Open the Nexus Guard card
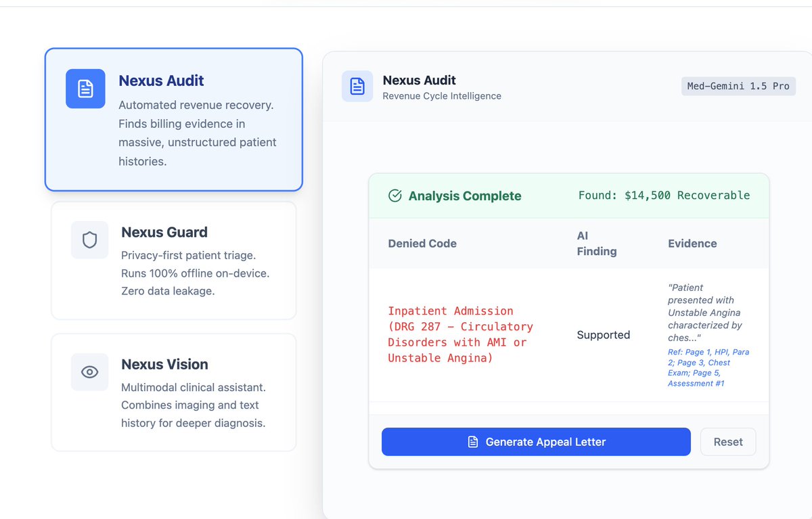 [x=173, y=261]
